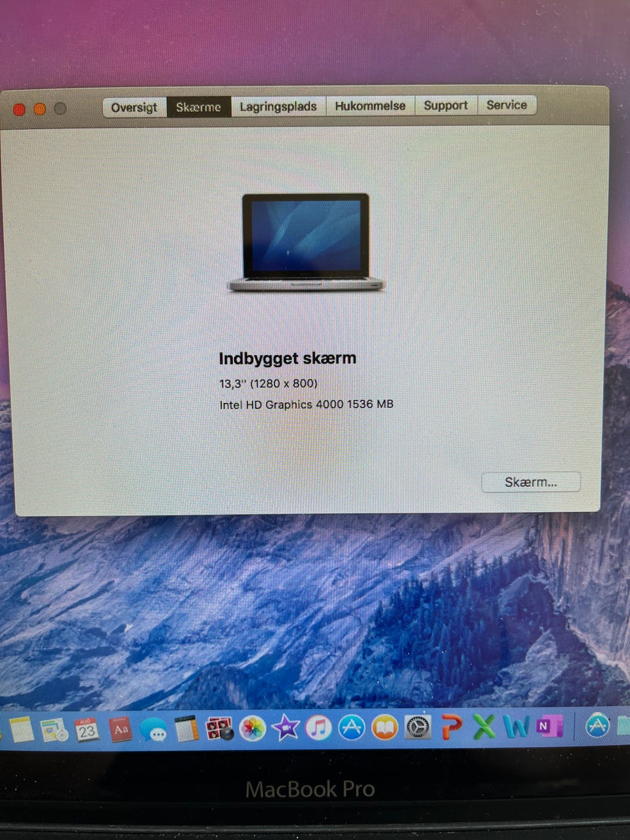Click the MacBook Pro display image
Image resolution: width=630 pixels, height=840 pixels.
[305, 242]
